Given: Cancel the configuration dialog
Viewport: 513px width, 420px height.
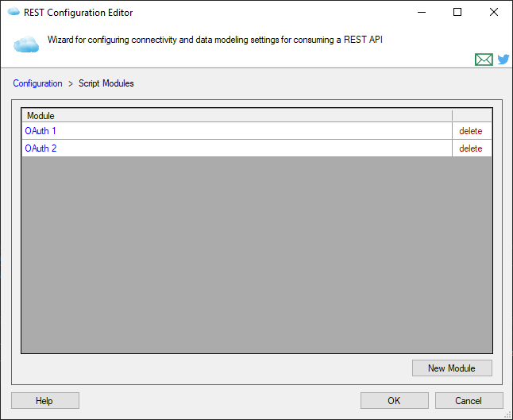Looking at the screenshot, I should 469,400.
